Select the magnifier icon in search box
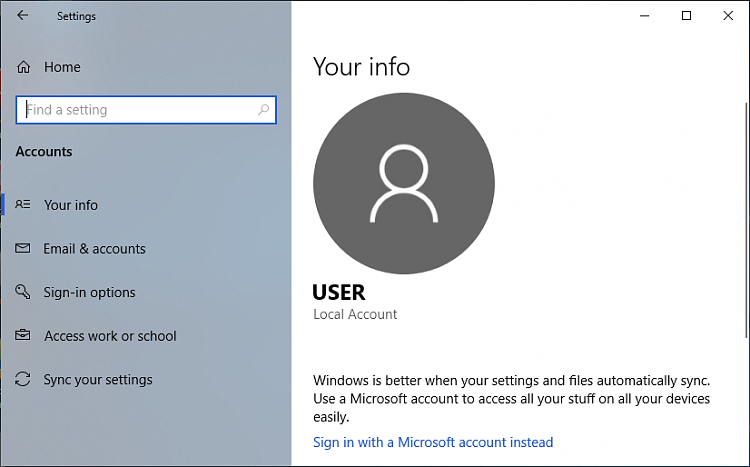Viewport: 750px width, 467px height. pyautogui.click(x=263, y=110)
